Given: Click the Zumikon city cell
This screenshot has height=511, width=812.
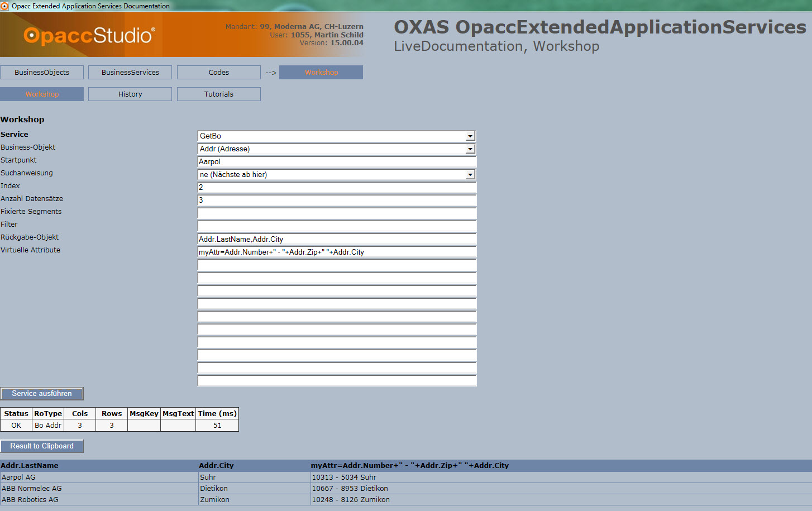Looking at the screenshot, I should point(255,500).
